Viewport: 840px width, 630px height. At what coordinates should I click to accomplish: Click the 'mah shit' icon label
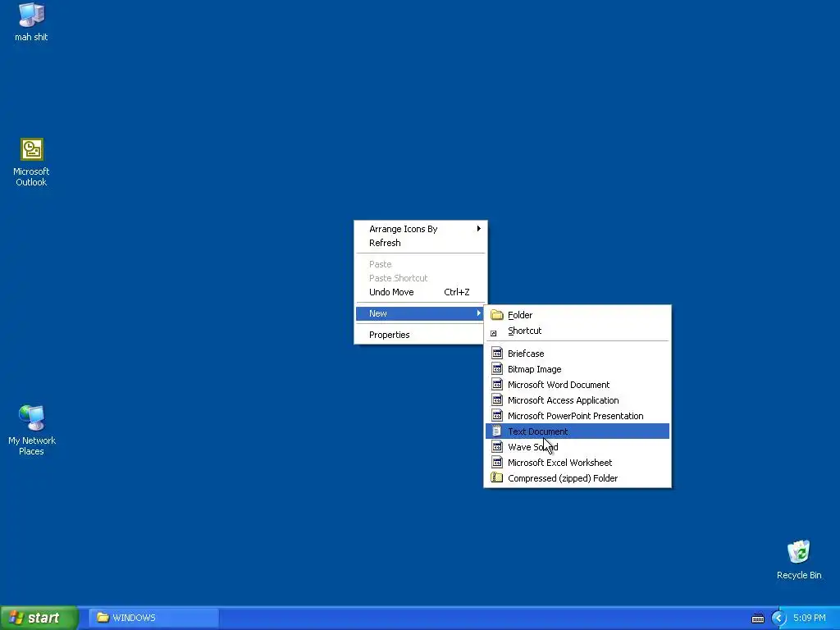[31, 37]
